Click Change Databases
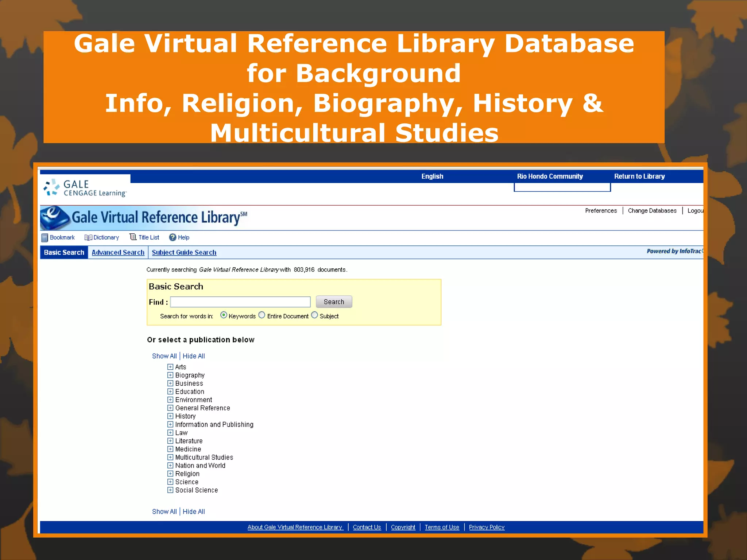The width and height of the screenshot is (747, 560). (652, 211)
